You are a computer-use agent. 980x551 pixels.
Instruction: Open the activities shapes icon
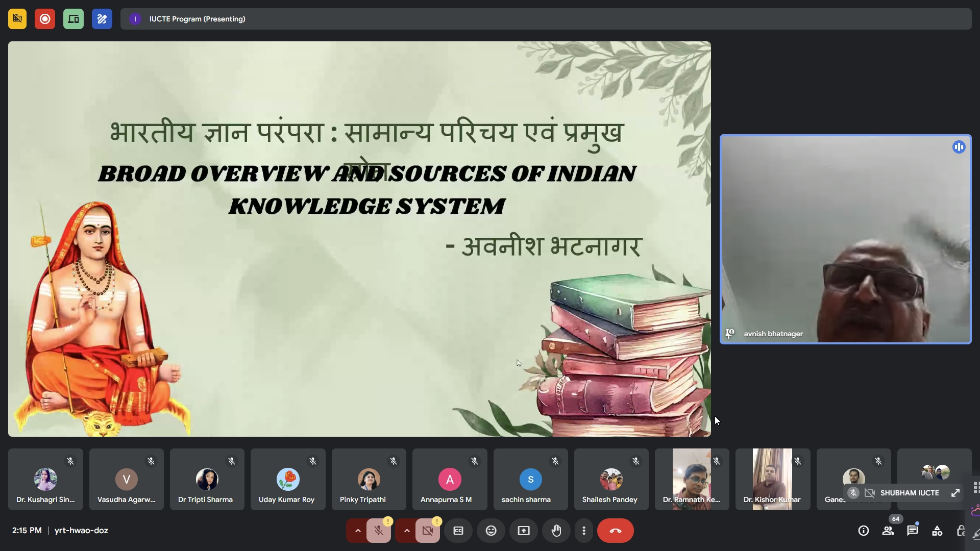pos(937,531)
